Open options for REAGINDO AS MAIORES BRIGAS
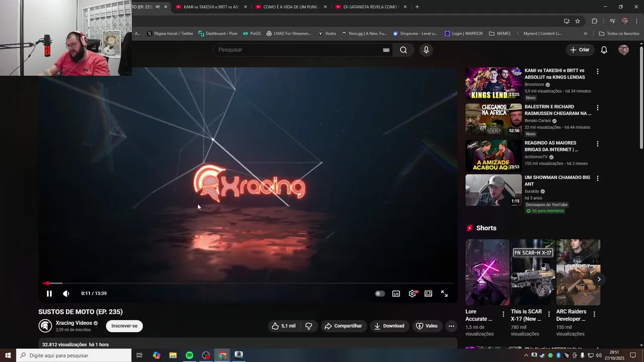Image resolution: width=644 pixels, height=362 pixels. (x=597, y=144)
